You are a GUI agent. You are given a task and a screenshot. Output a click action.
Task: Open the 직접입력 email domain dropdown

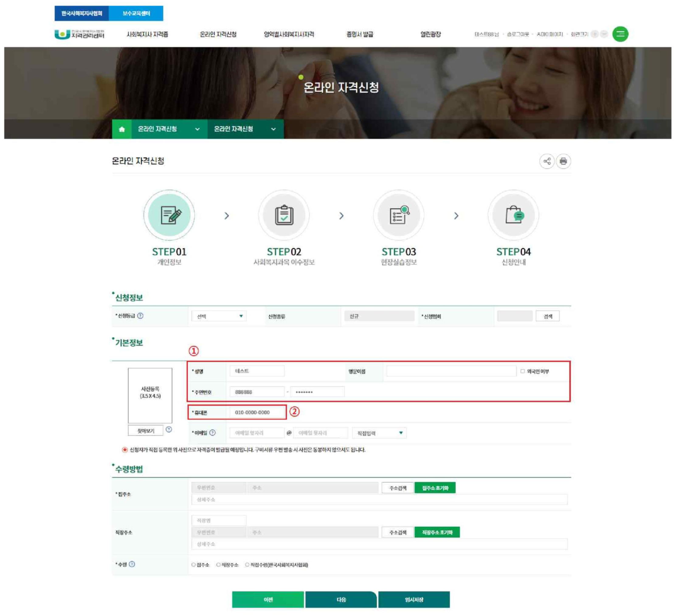coord(379,433)
